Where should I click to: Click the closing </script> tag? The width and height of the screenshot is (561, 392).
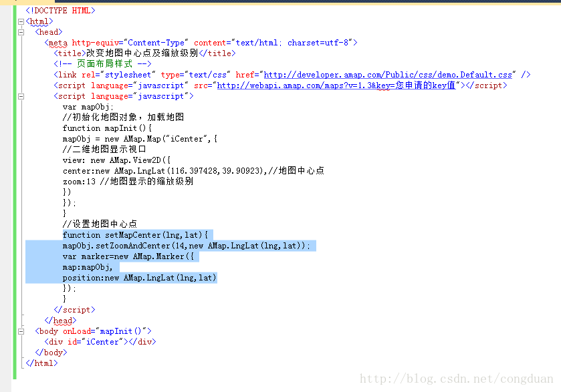coord(74,309)
